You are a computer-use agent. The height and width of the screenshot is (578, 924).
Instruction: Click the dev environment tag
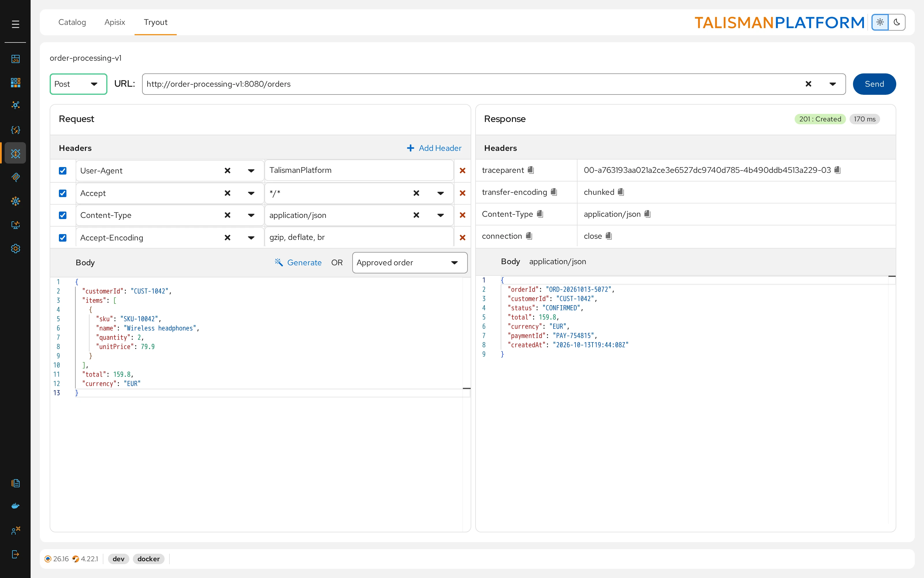tap(118, 559)
